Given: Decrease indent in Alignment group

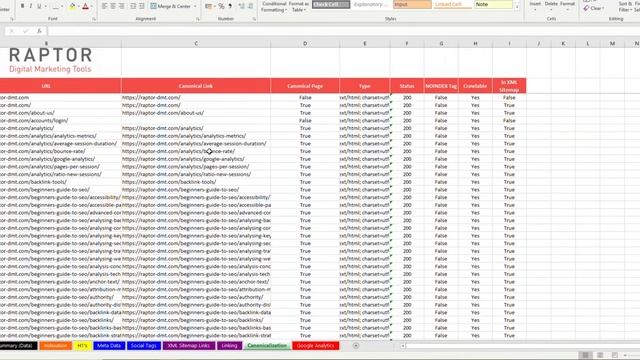Looking at the screenshot, I should (133, 6).
